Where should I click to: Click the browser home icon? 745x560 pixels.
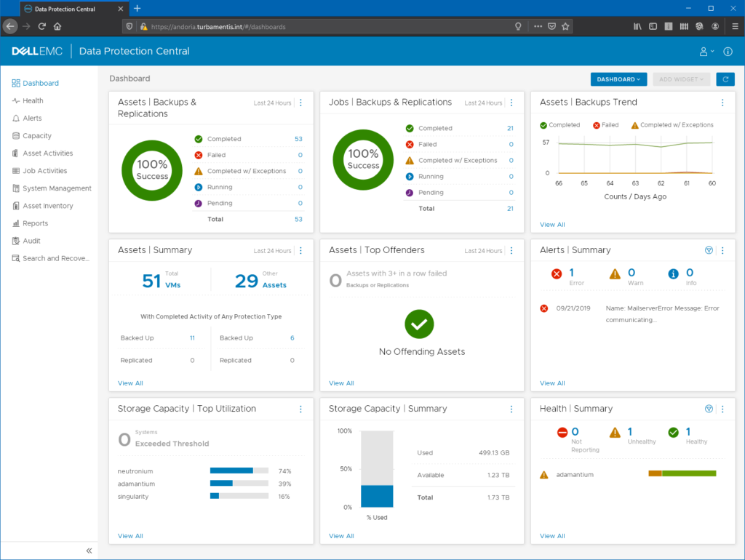coord(57,26)
